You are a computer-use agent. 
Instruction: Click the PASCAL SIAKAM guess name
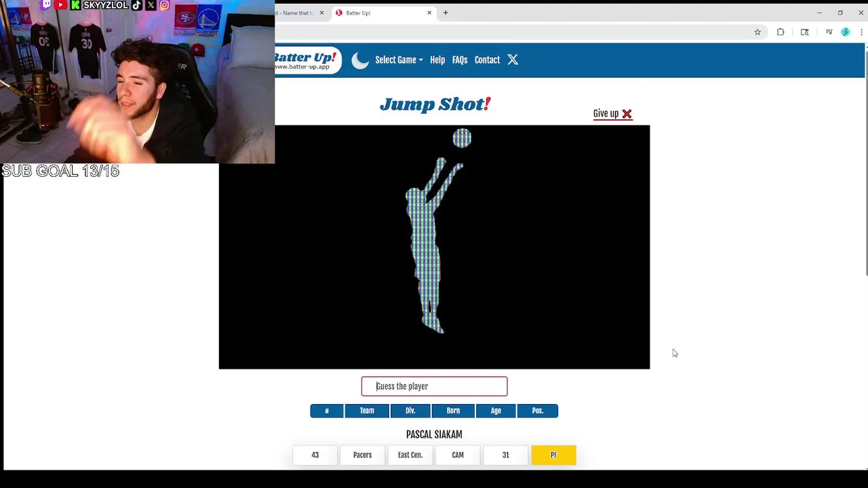[x=434, y=434]
